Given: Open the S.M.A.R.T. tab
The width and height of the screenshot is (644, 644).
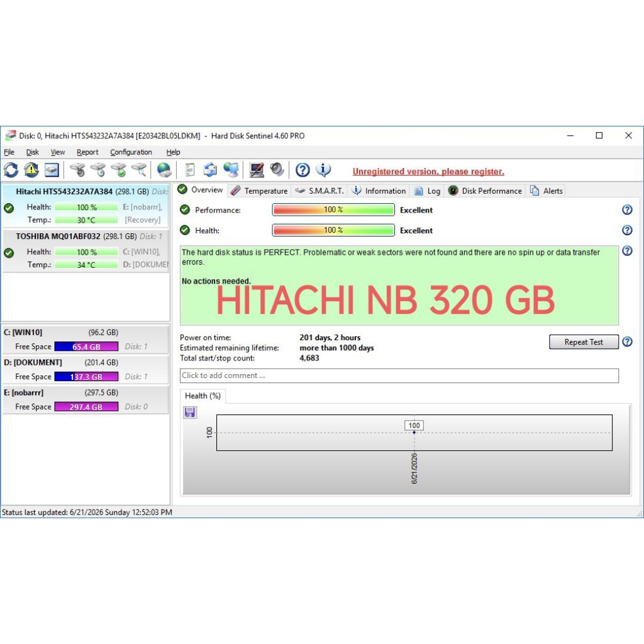Looking at the screenshot, I should click(320, 191).
